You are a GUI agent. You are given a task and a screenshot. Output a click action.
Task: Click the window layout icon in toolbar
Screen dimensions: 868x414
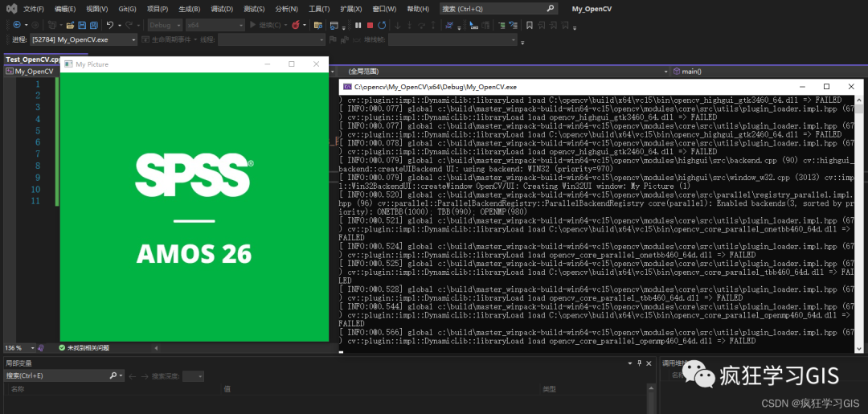point(334,25)
